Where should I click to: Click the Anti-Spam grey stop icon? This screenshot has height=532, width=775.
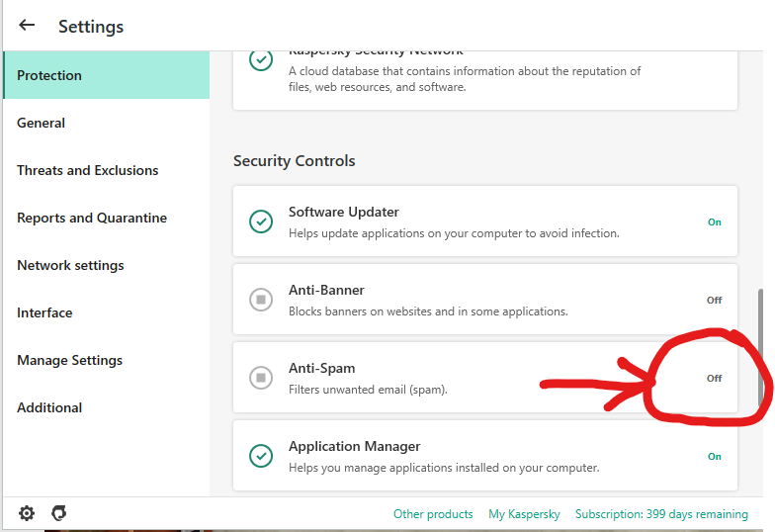[261, 378]
